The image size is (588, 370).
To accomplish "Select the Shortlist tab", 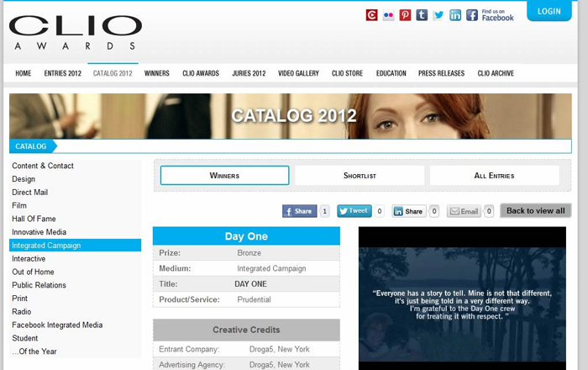I will click(x=360, y=175).
